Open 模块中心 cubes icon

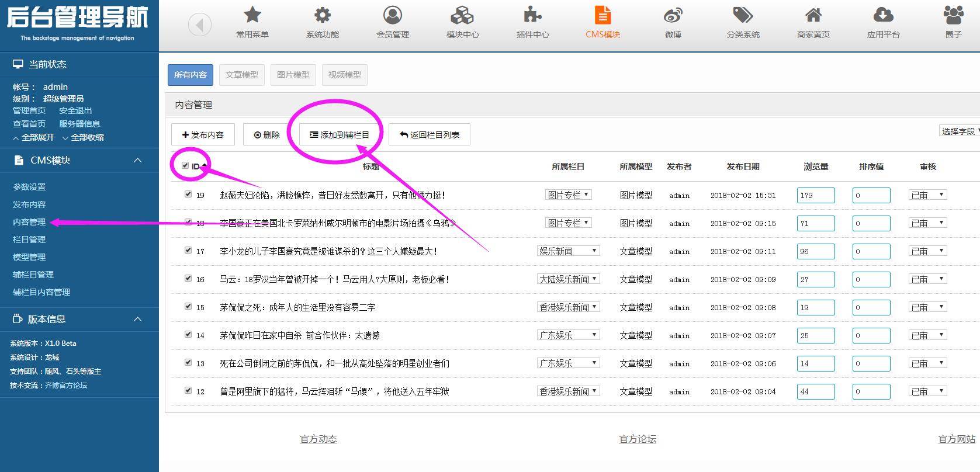click(x=462, y=15)
